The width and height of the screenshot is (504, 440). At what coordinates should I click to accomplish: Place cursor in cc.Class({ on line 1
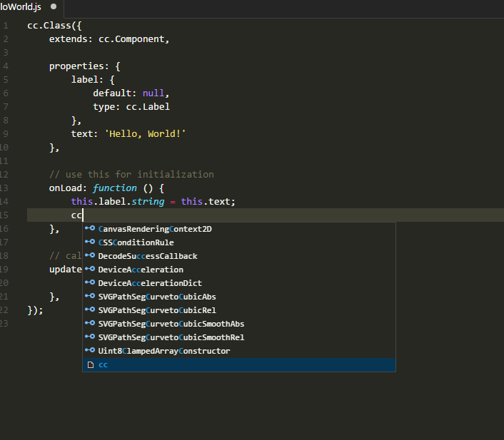(54, 26)
